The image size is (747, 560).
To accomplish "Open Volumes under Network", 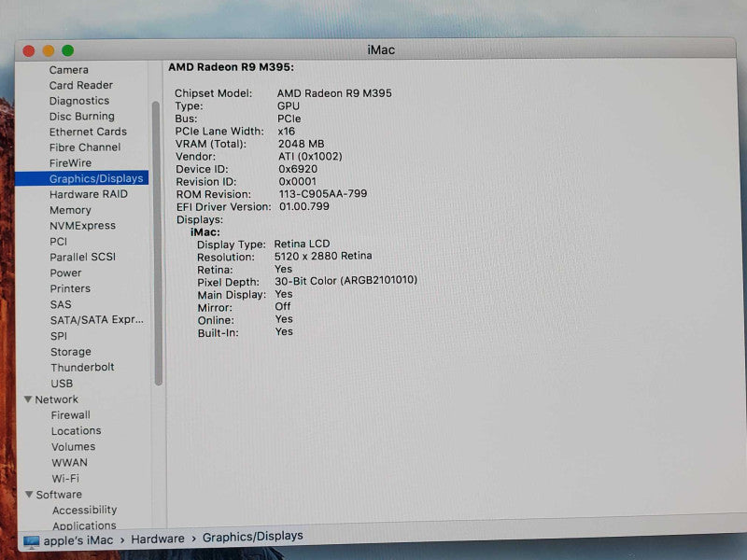I will pos(74,447).
